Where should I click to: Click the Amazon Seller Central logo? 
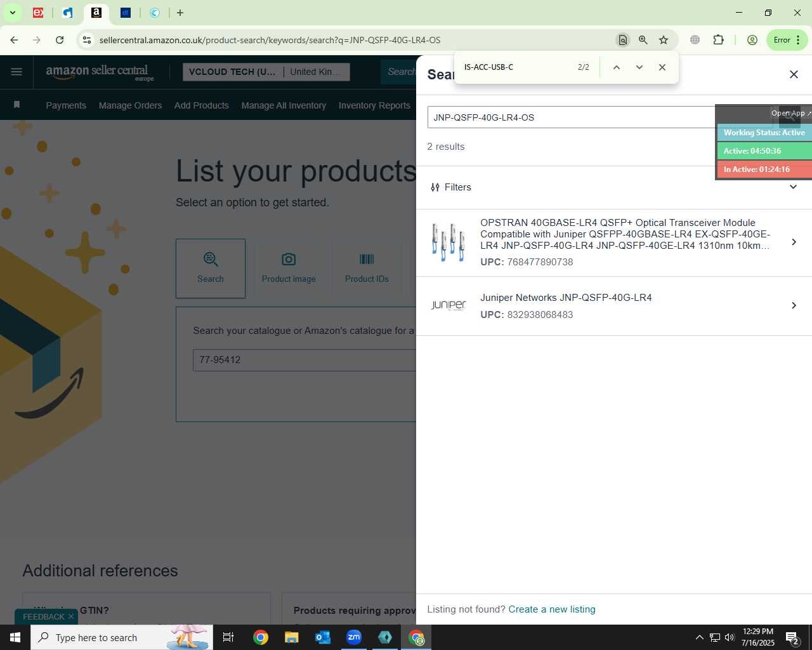[x=100, y=72]
